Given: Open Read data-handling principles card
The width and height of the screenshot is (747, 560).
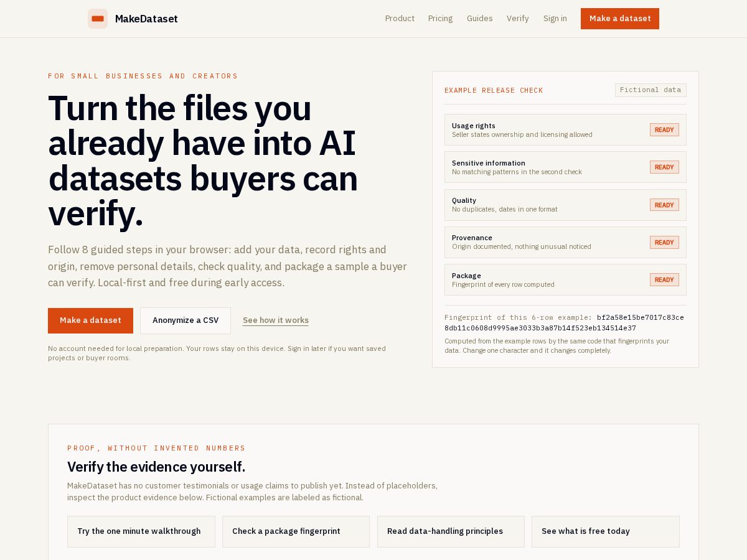Looking at the screenshot, I should [451, 531].
